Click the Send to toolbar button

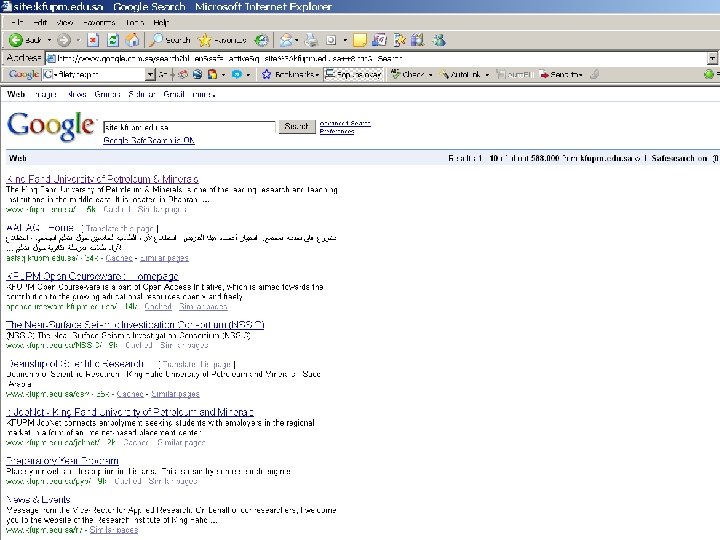561,74
